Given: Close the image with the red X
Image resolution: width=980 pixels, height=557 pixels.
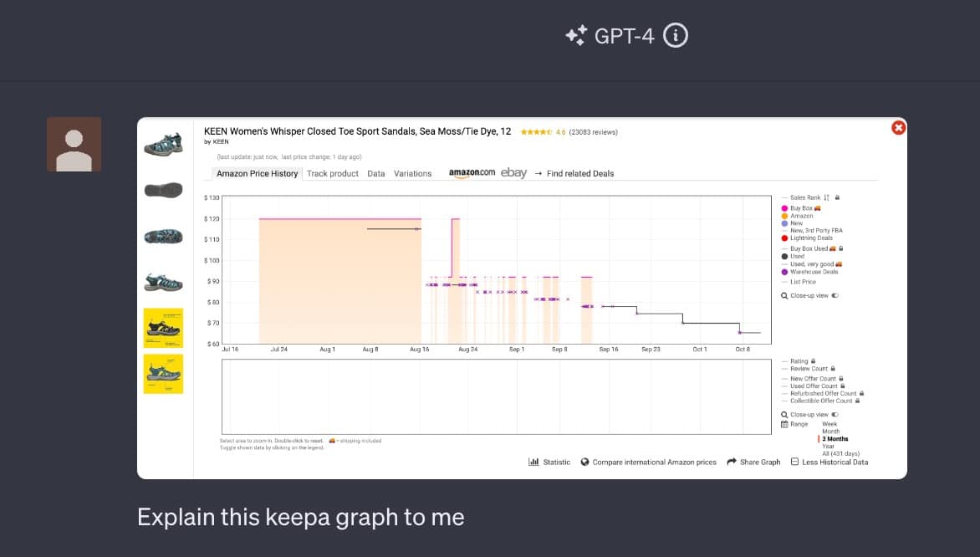Looking at the screenshot, I should (898, 128).
